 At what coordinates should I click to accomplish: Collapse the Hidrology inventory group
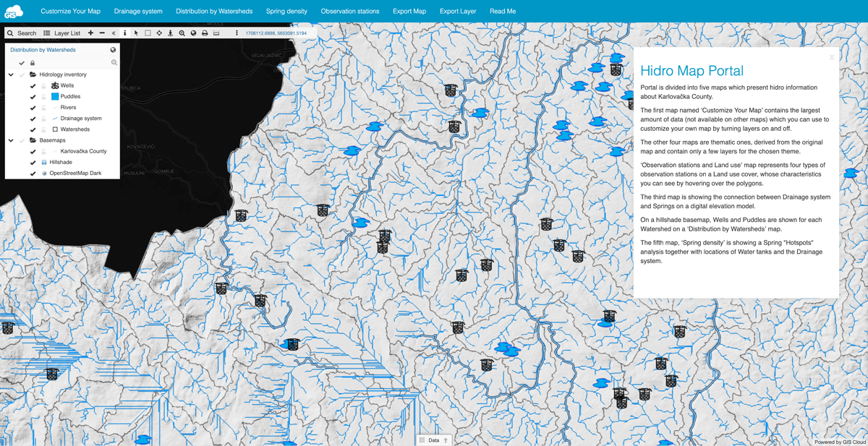click(10, 74)
